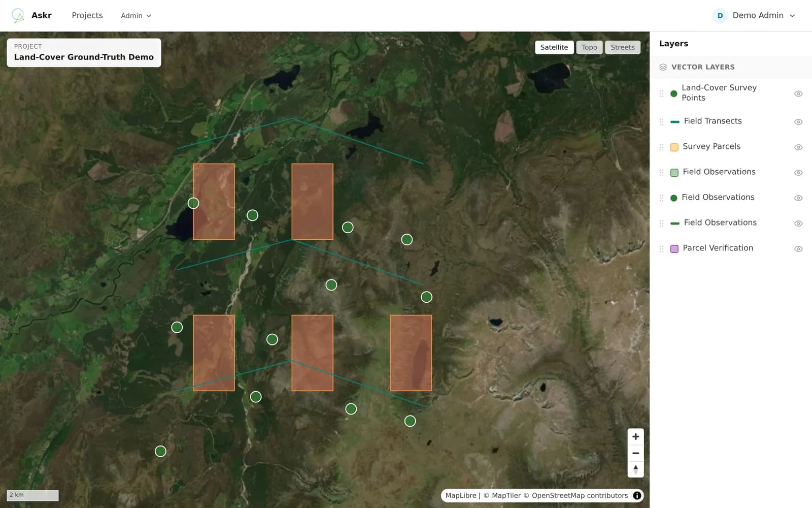Image resolution: width=812 pixels, height=508 pixels.
Task: Zoom out on the map
Action: tap(635, 453)
